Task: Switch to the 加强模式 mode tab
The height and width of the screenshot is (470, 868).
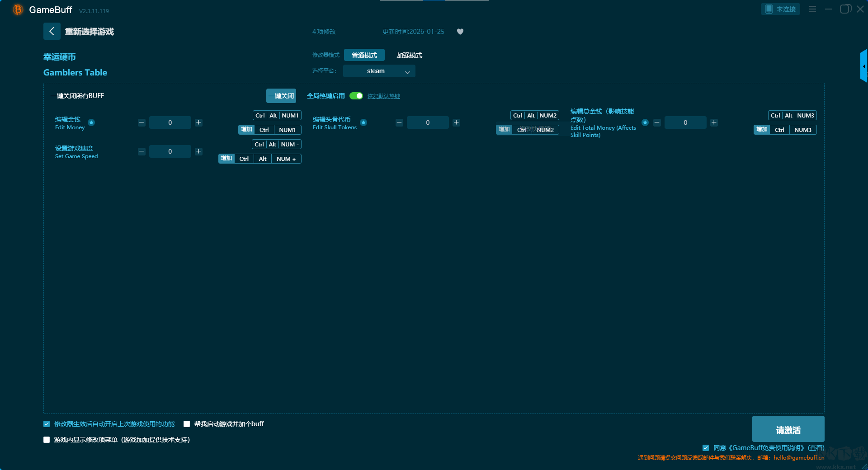Action: coord(410,55)
